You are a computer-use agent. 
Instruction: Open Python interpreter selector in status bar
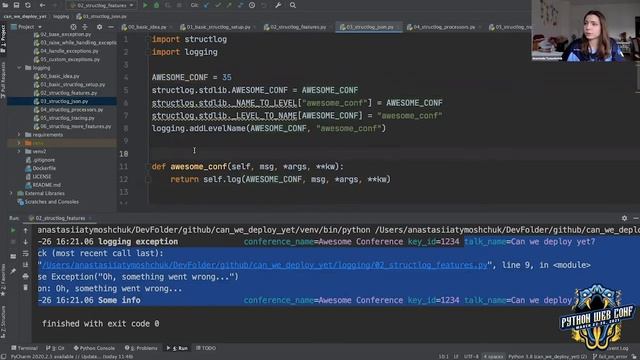point(548,357)
